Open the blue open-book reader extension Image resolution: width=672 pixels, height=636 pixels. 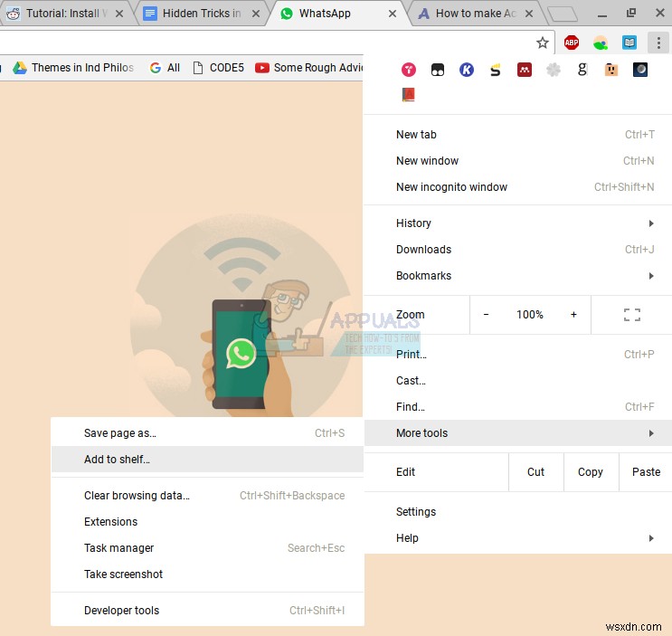[629, 43]
